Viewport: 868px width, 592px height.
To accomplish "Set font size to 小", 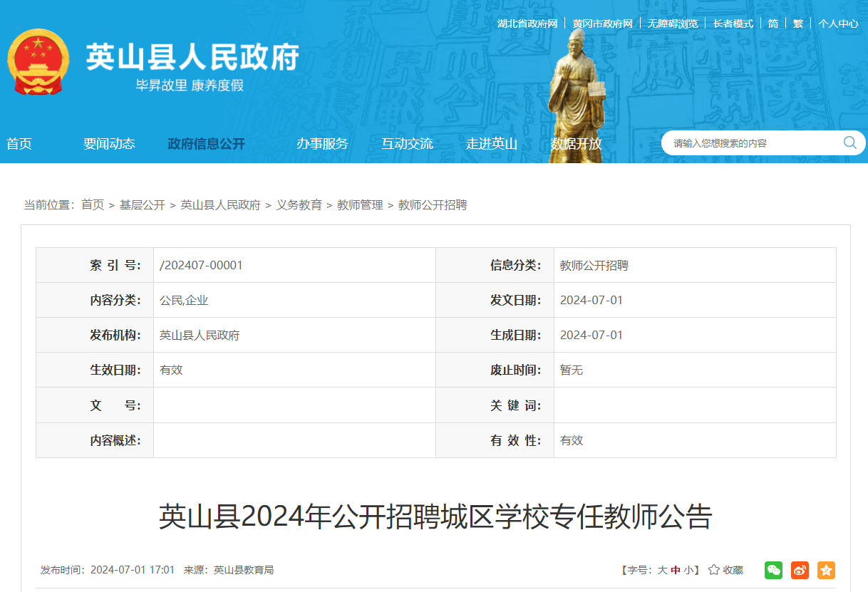I will click(688, 570).
